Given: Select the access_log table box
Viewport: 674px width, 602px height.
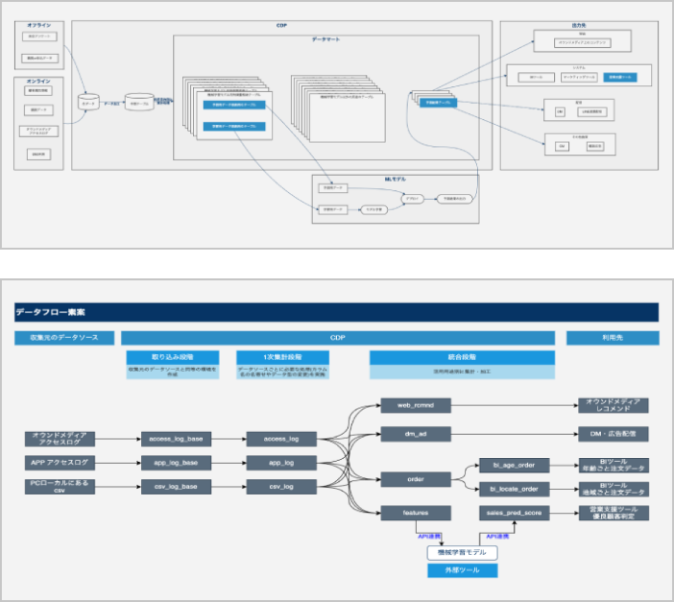Looking at the screenshot, I should (281, 438).
